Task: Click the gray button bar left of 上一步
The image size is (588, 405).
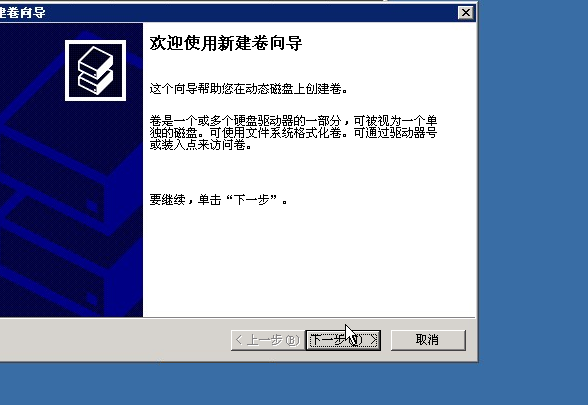Action: [112, 340]
